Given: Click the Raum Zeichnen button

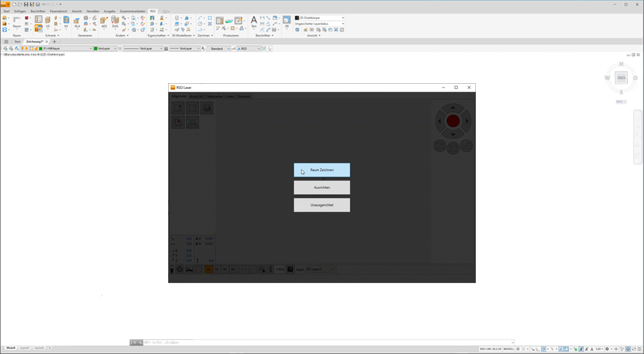Looking at the screenshot, I should coord(322,170).
